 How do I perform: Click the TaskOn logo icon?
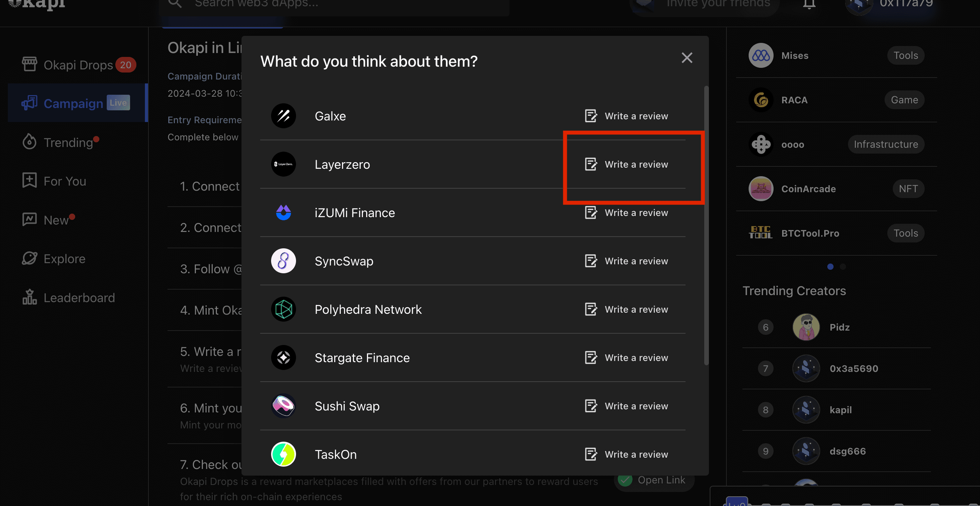click(284, 454)
